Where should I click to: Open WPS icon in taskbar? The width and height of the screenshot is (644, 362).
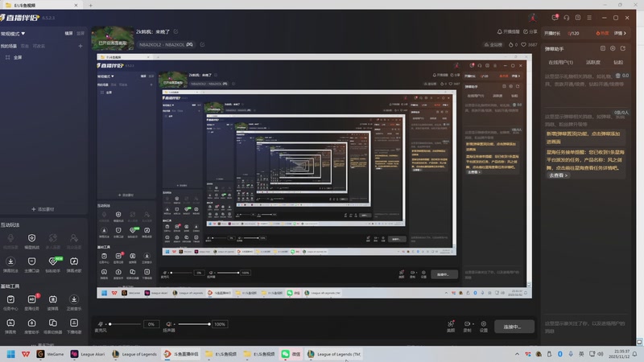coord(26,354)
